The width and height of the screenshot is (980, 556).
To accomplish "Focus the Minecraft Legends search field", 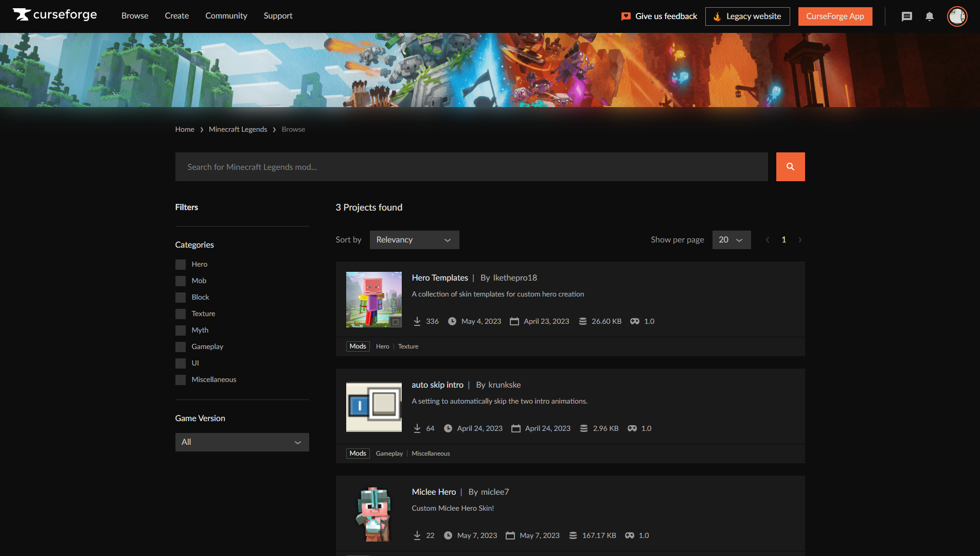I will point(471,167).
